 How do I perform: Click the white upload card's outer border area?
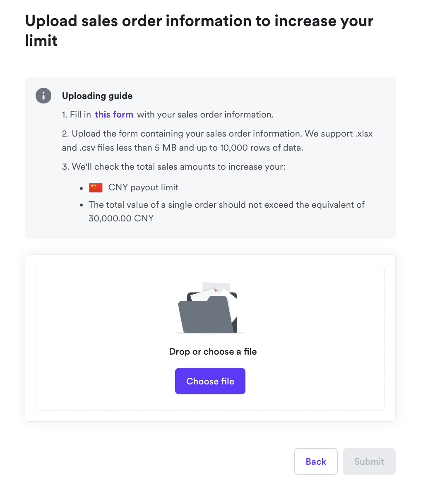click(x=31, y=416)
